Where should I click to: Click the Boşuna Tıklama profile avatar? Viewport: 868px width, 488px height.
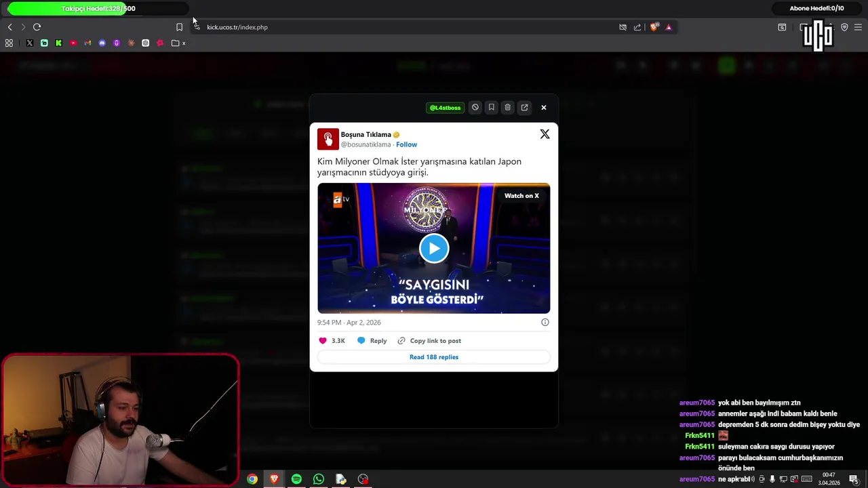point(328,139)
